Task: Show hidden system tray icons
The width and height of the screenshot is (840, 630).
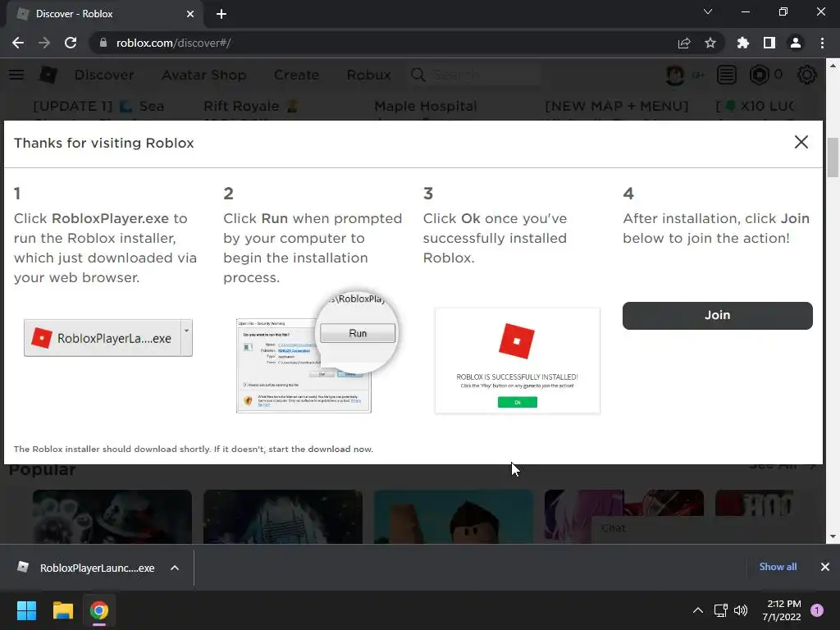Action: click(x=698, y=610)
